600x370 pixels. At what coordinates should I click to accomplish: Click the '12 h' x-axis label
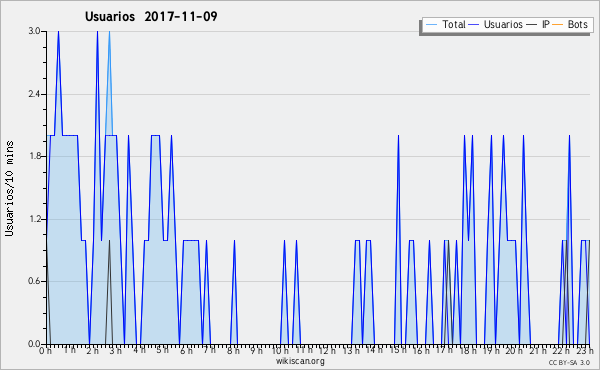[327, 350]
